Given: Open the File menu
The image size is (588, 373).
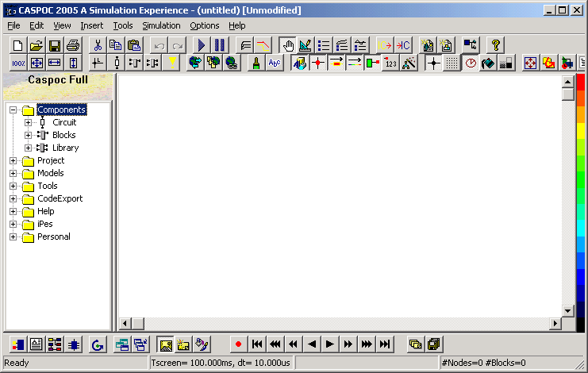Looking at the screenshot, I should [13, 25].
